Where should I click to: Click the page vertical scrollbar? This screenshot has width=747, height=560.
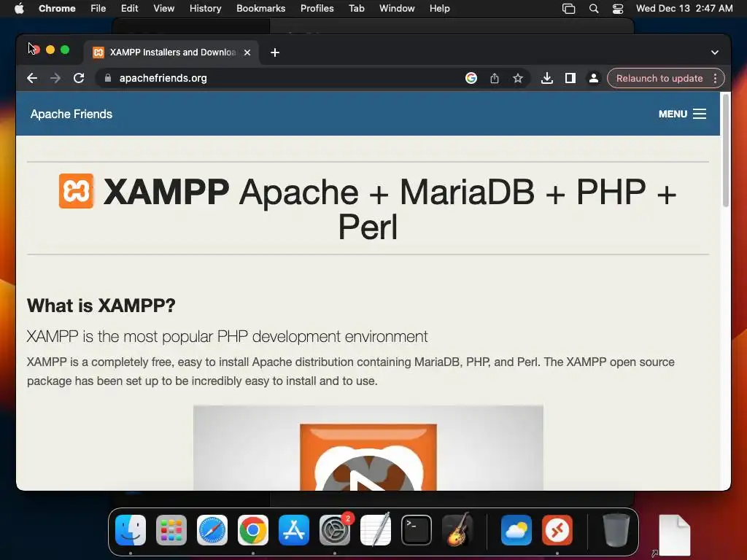pos(726,150)
